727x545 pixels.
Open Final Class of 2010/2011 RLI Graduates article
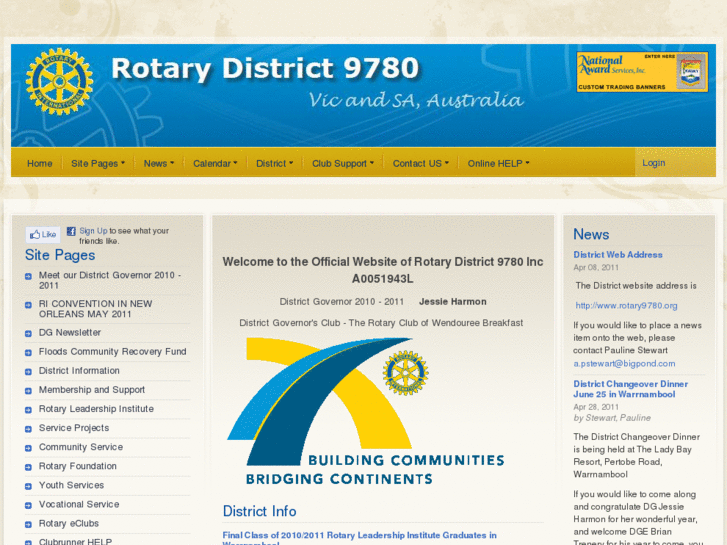359,538
